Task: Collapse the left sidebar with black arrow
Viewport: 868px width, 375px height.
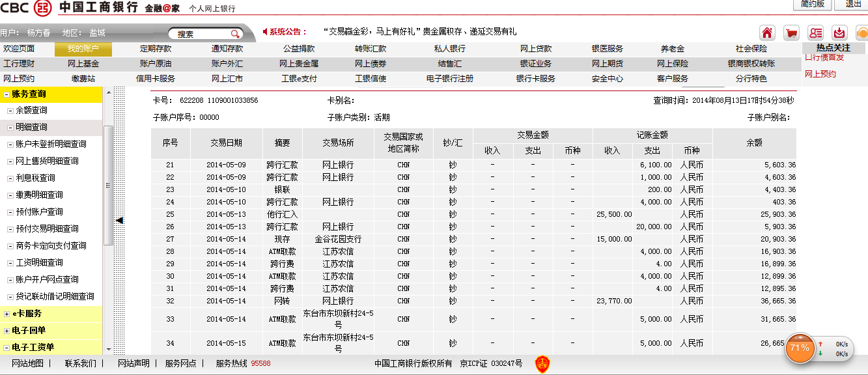Action: pyautogui.click(x=119, y=221)
